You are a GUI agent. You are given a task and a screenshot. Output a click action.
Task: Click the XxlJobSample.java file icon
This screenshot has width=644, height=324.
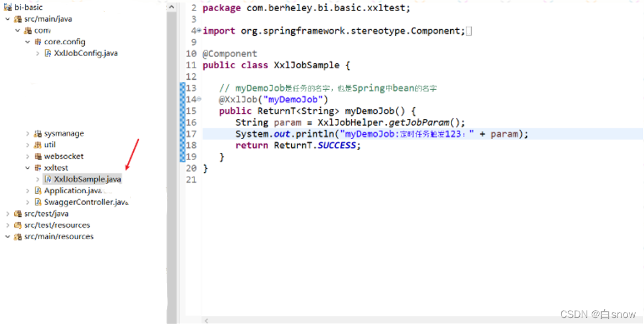(x=48, y=179)
